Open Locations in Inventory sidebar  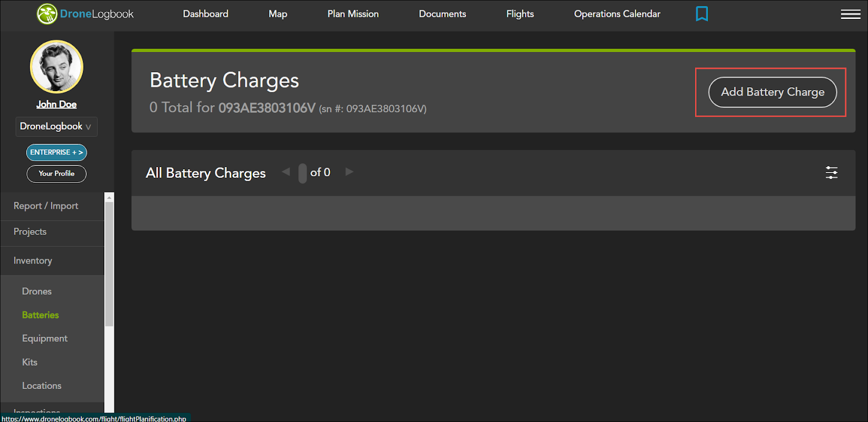pyautogui.click(x=42, y=386)
